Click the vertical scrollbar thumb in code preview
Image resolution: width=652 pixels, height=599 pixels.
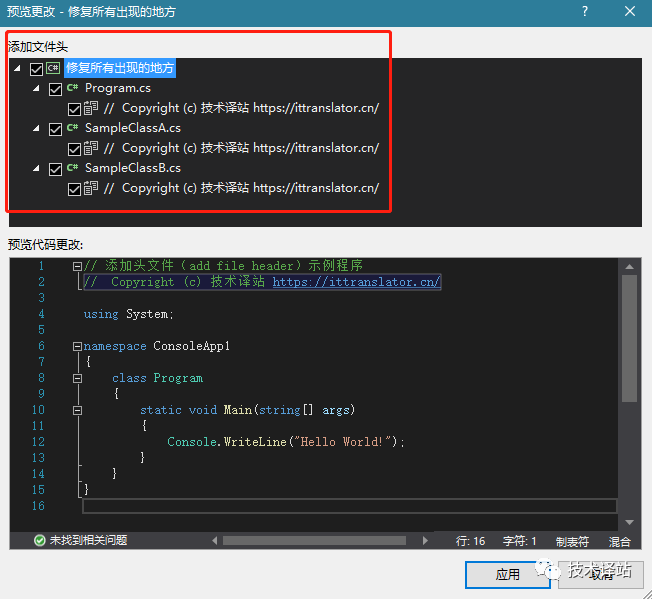point(630,338)
